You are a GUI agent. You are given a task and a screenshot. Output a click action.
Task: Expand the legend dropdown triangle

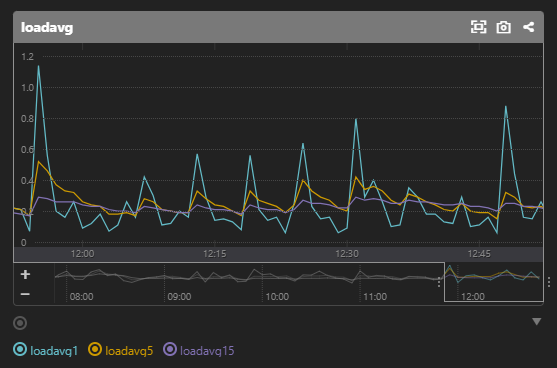tap(536, 322)
